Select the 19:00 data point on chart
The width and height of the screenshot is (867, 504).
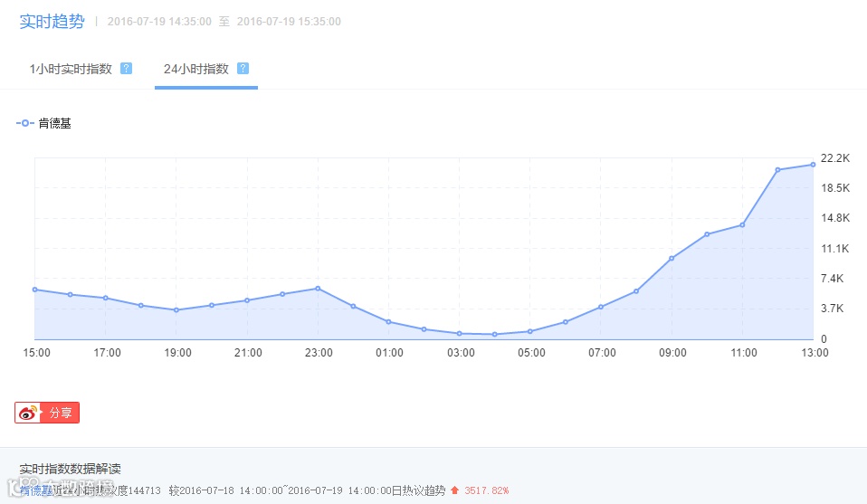176,310
